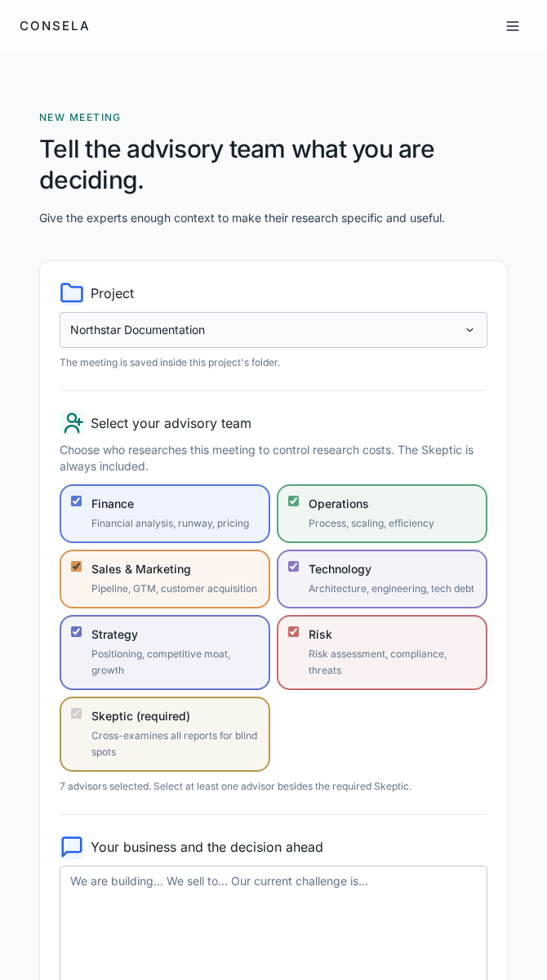Viewport: 547px width, 980px height.
Task: Go to the CONSELA home logo
Action: [x=55, y=26]
